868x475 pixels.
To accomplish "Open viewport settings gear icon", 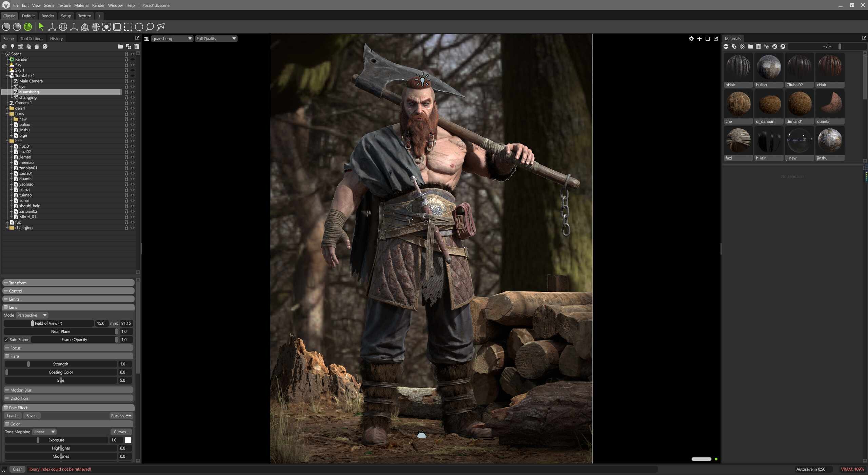I will coord(691,39).
